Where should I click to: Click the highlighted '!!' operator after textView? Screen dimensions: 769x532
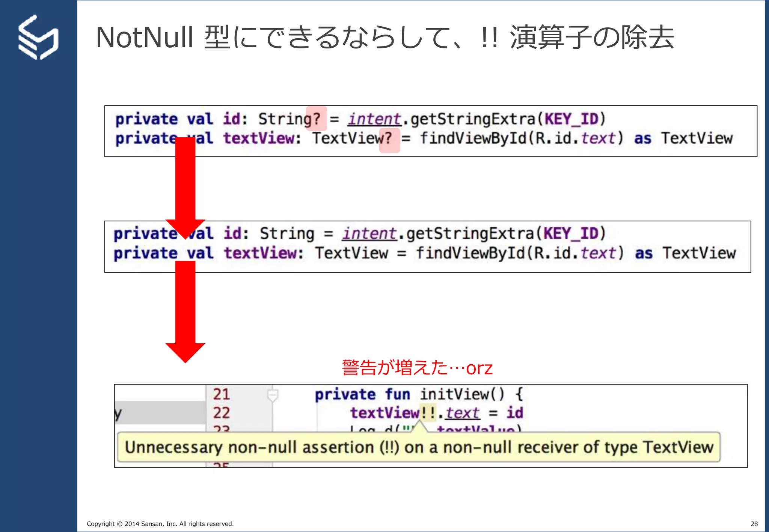coord(428,413)
